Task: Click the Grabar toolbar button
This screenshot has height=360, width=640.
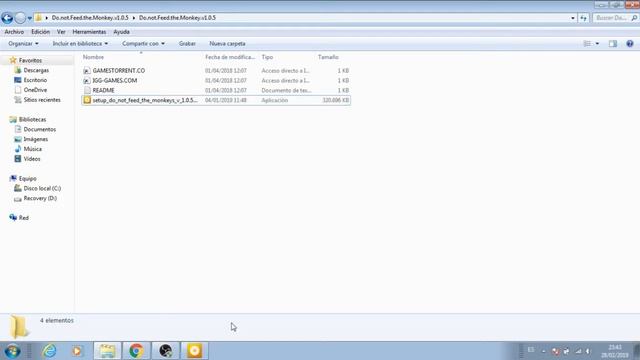Action: pos(187,44)
